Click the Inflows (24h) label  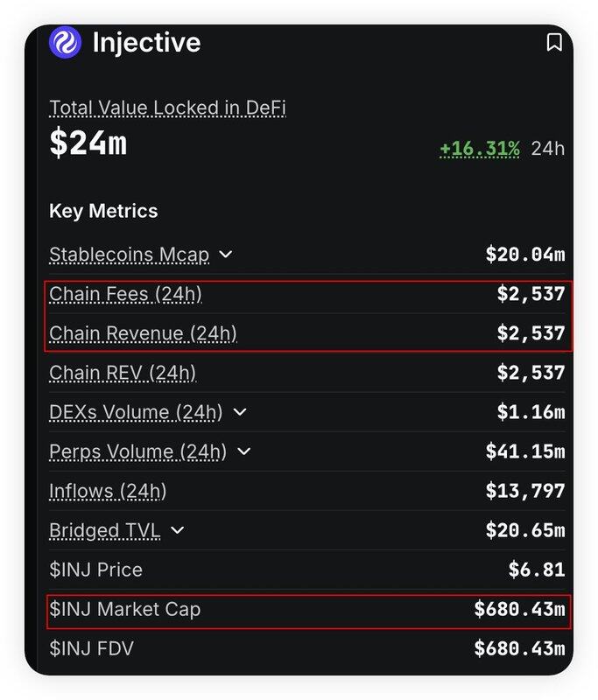pyautogui.click(x=108, y=491)
